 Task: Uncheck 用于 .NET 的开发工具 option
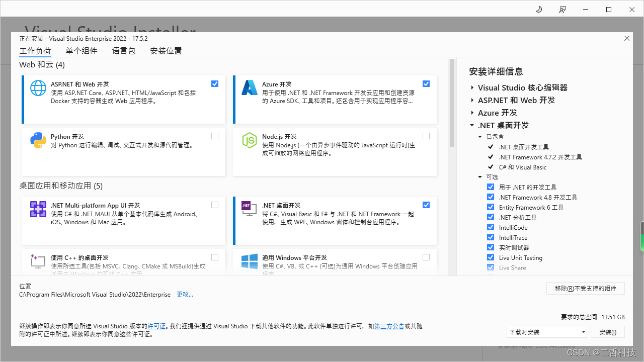(x=491, y=187)
